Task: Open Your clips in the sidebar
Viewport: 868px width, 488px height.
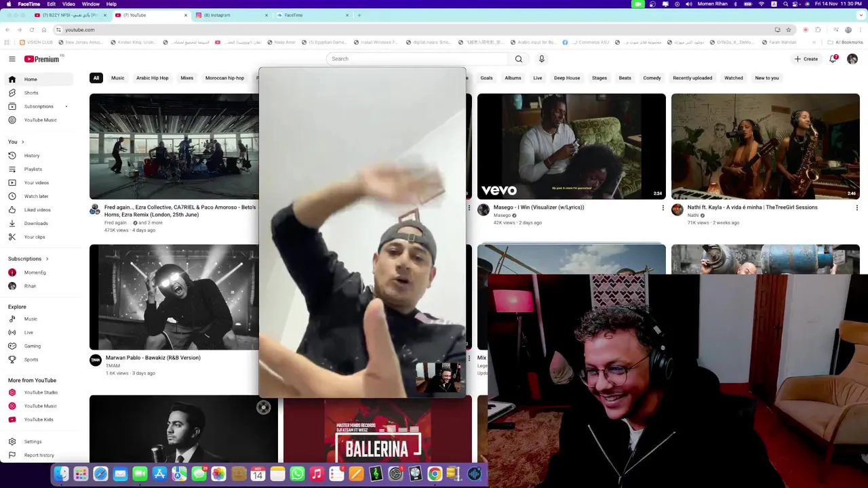Action: [x=38, y=237]
